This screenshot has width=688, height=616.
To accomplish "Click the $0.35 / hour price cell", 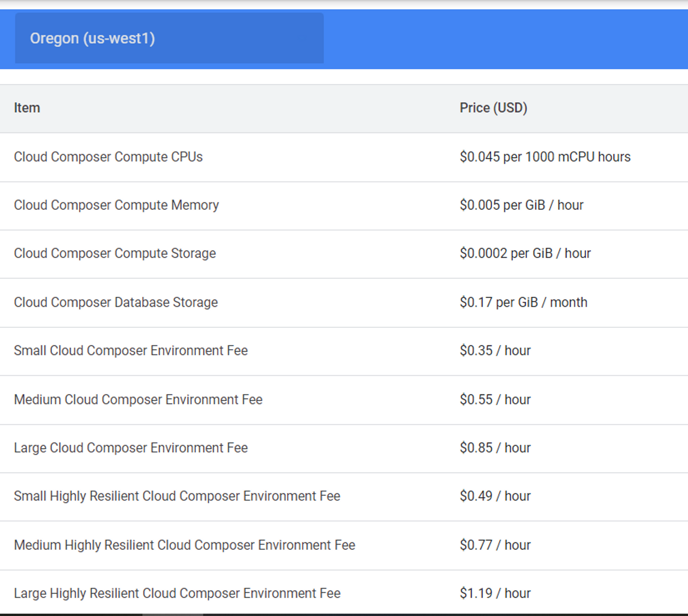I will click(495, 351).
